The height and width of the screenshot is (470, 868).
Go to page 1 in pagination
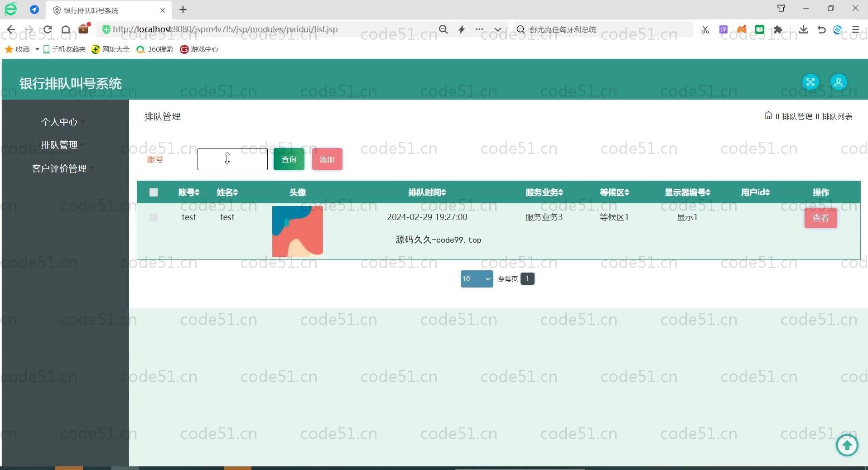(527, 278)
